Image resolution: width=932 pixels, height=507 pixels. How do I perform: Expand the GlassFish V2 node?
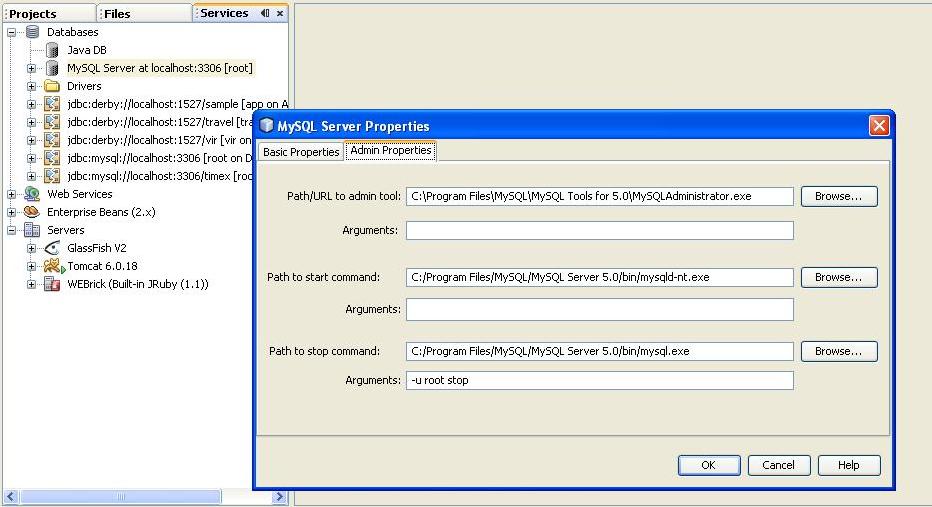coord(32,248)
